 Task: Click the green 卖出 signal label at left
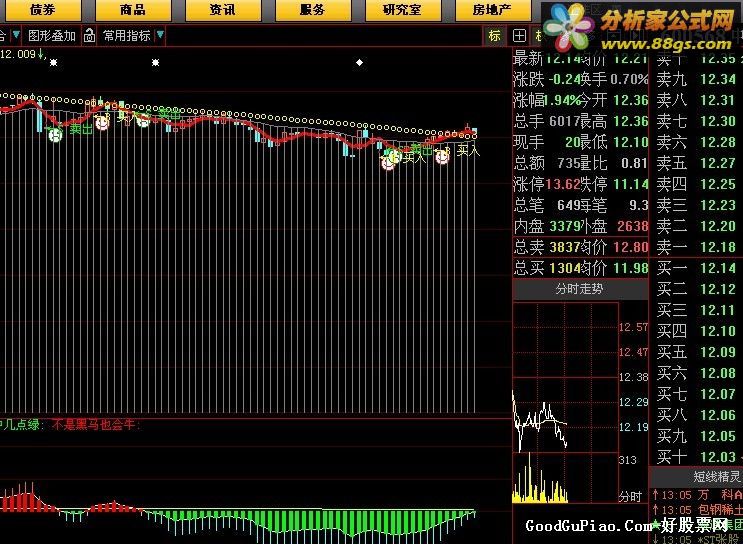point(81,129)
